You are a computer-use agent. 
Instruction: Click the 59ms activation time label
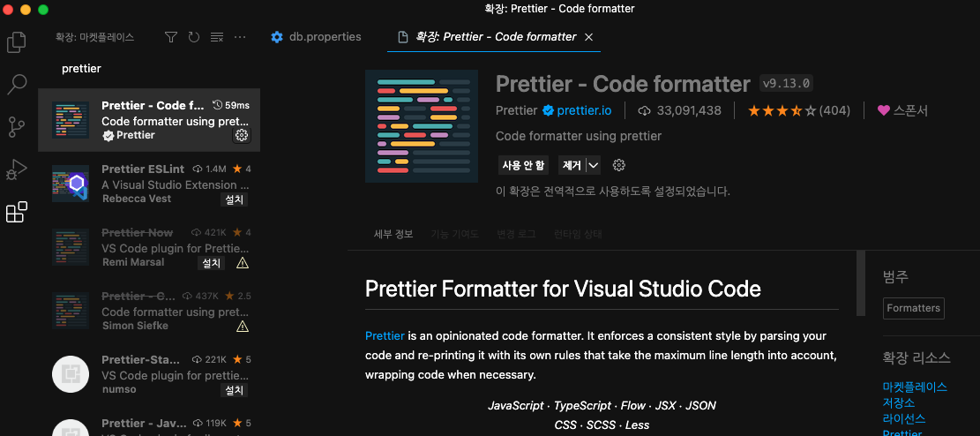(231, 104)
